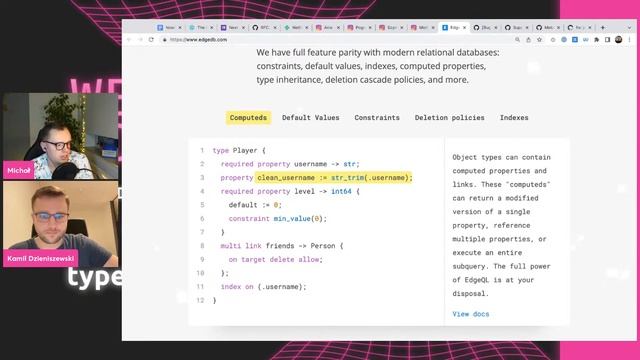This screenshot has height=360, width=640.
Task: Click 'constraint min_value(0);' line
Action: tap(278, 219)
